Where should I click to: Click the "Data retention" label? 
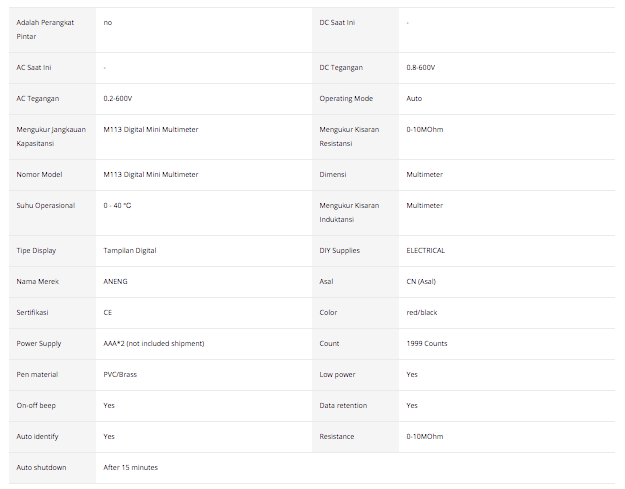343,405
